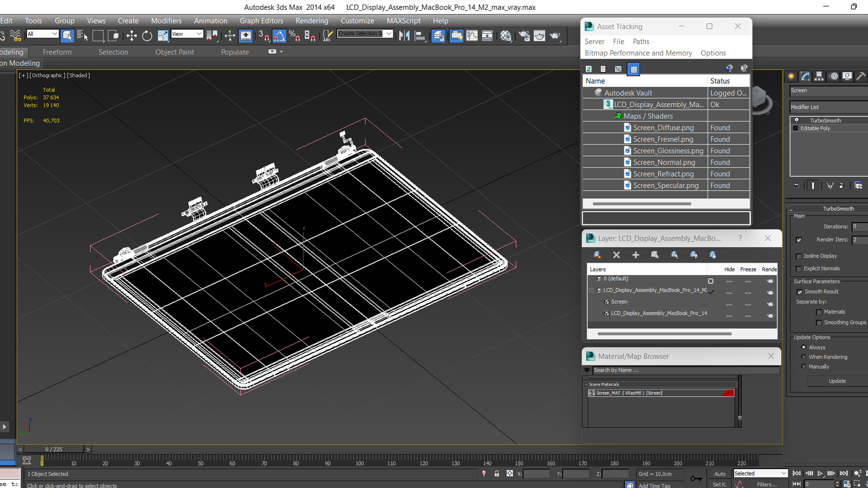The image size is (868, 488).
Task: Toggle Set Key large key icon
Action: tap(696, 479)
